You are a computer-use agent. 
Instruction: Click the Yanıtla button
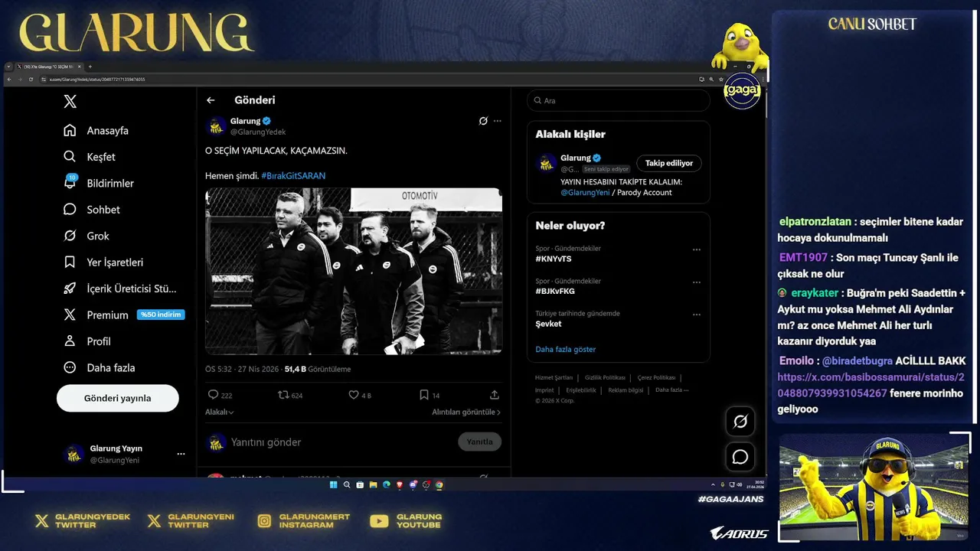click(x=480, y=442)
